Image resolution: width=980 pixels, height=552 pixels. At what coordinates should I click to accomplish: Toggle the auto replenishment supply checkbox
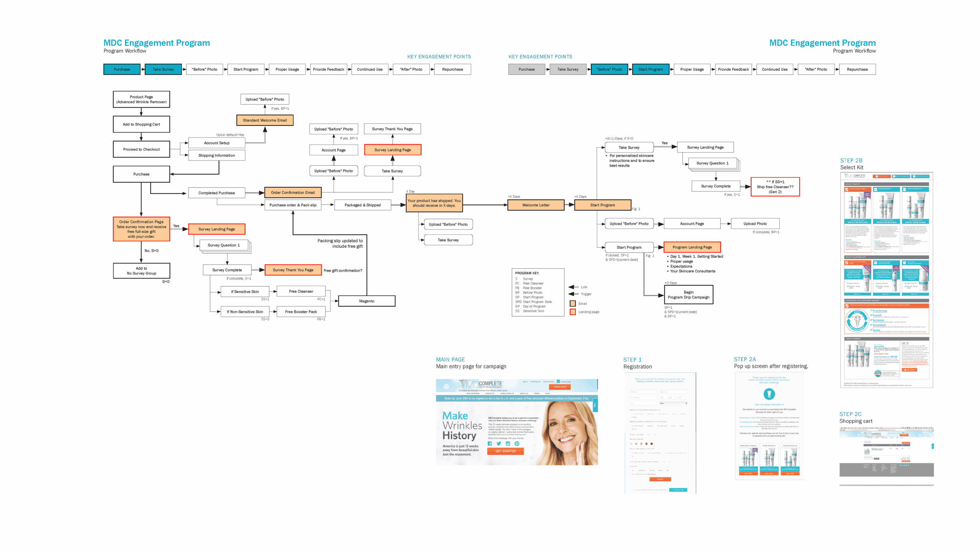coord(847,306)
